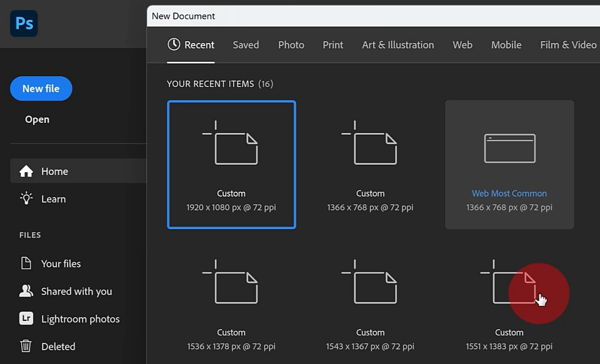Switch to the Recent tab
600x364 pixels.
coord(191,45)
